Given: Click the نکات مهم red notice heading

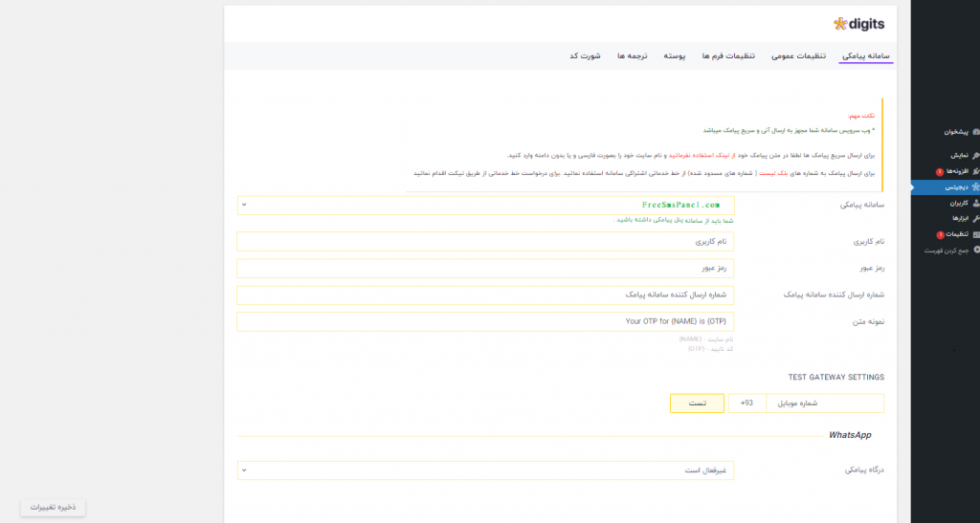Looking at the screenshot, I should [x=861, y=116].
